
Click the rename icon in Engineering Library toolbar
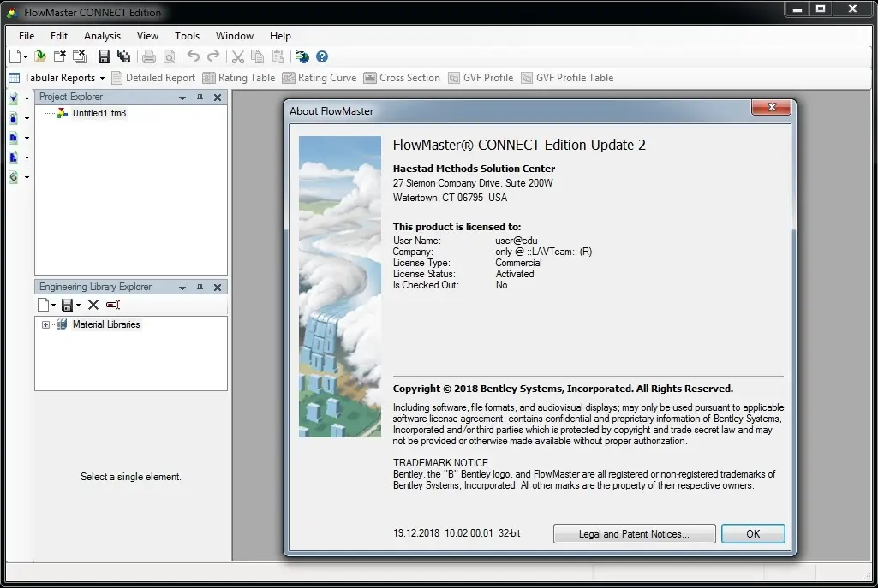[x=113, y=305]
